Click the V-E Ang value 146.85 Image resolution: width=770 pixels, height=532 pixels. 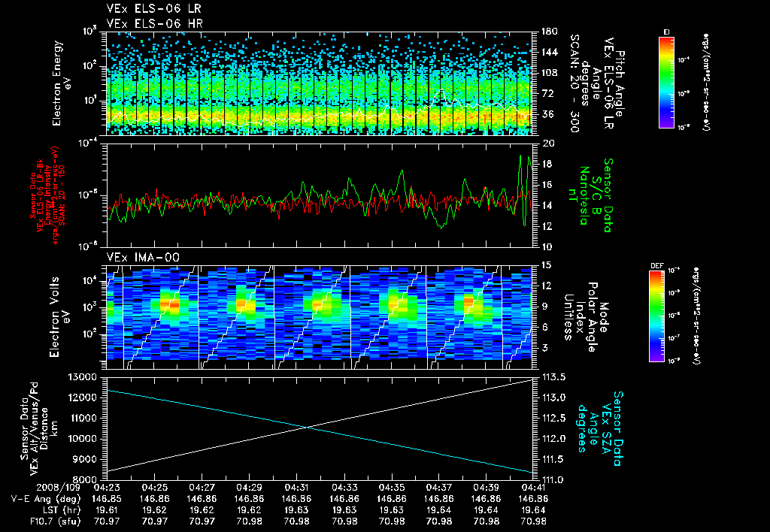107,499
